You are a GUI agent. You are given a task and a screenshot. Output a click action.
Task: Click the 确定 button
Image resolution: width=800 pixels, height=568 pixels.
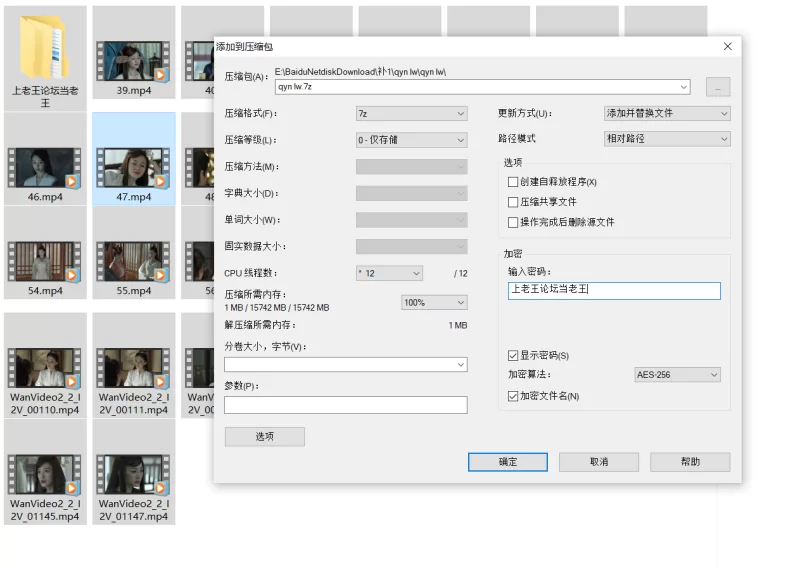(x=508, y=462)
